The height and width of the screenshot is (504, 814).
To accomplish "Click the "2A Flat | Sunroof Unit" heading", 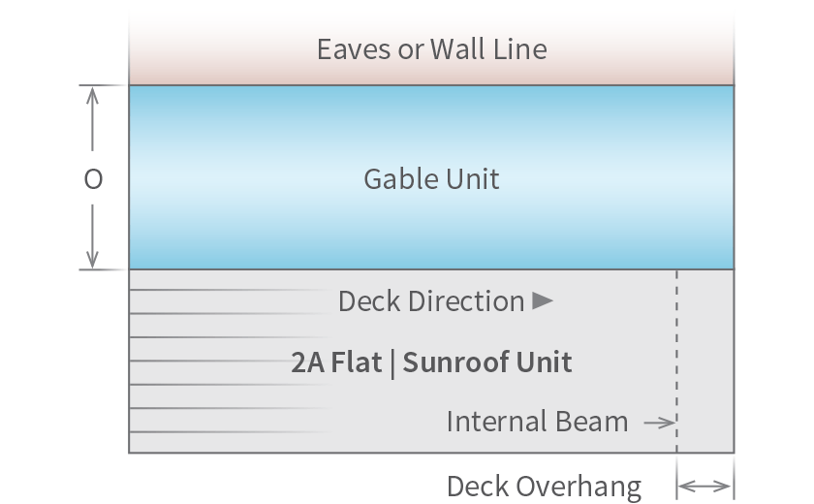I will tap(431, 362).
